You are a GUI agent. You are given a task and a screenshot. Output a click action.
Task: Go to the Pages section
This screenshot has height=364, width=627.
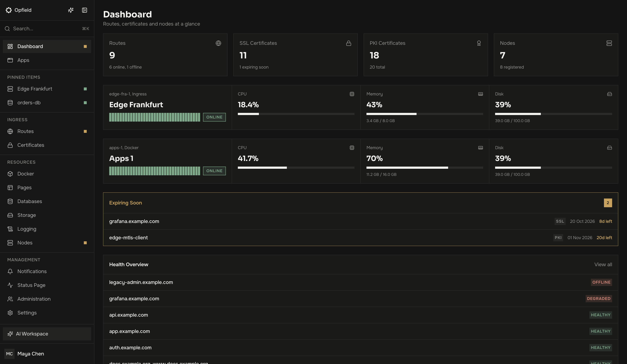47,188
